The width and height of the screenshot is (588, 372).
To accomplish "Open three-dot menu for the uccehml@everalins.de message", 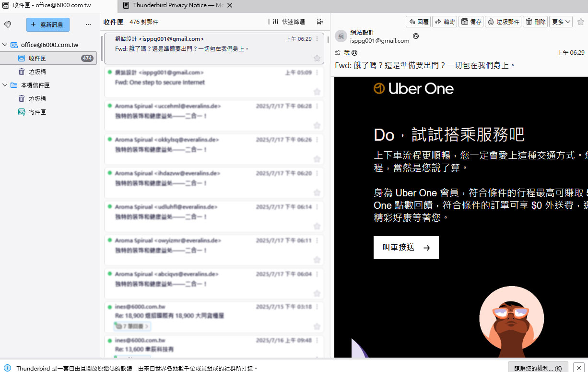I will point(317,106).
